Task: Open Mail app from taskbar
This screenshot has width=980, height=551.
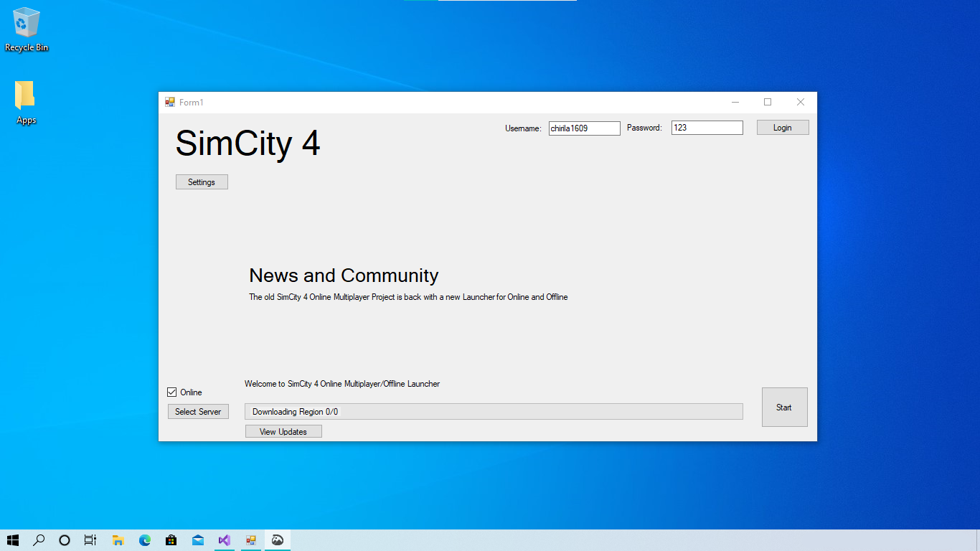Action: (198, 540)
